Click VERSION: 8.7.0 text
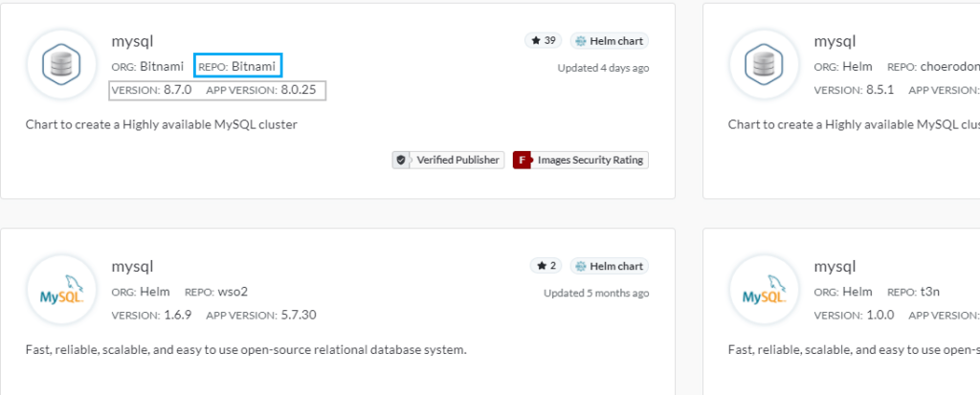The height and width of the screenshot is (395, 980). [151, 90]
